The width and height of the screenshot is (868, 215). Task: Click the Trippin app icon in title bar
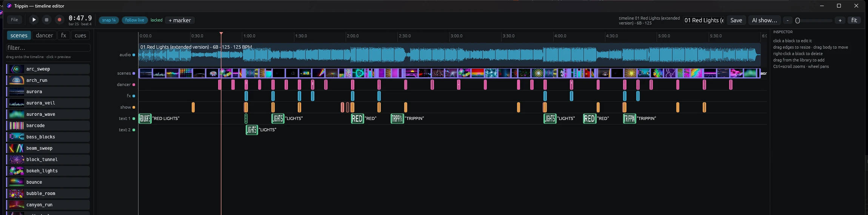pyautogui.click(x=9, y=6)
